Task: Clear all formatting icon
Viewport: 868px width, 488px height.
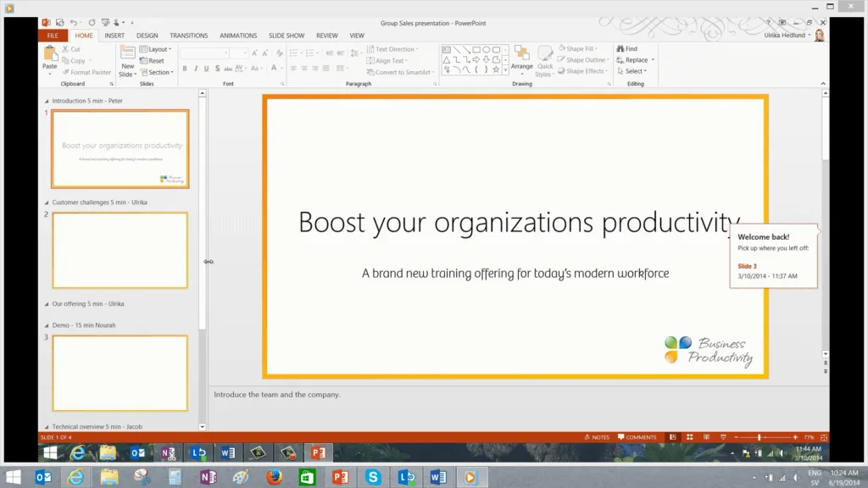Action: coord(279,53)
